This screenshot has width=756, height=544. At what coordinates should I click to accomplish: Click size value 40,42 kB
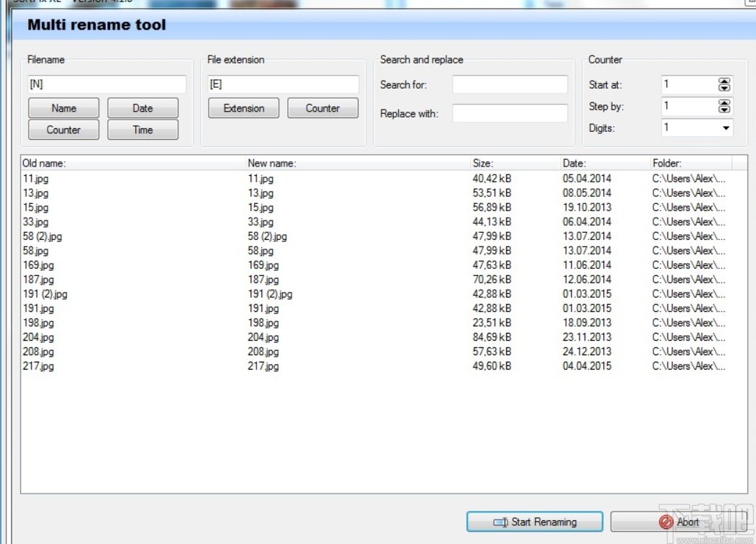[x=492, y=179]
